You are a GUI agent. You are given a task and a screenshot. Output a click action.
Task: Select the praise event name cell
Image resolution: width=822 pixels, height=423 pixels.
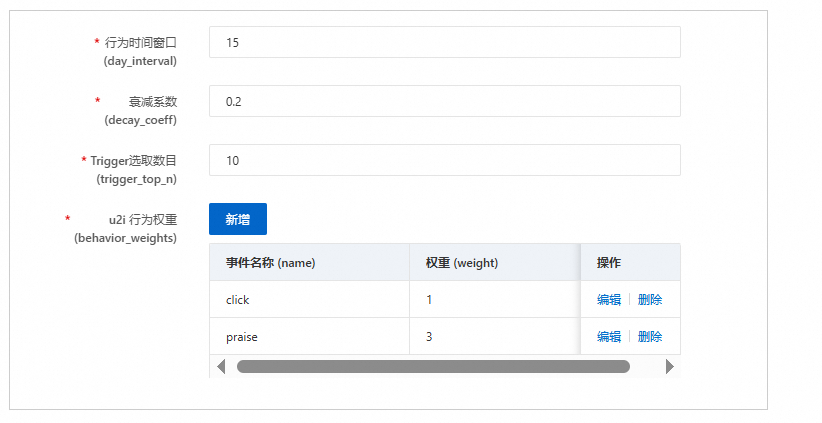click(x=242, y=336)
